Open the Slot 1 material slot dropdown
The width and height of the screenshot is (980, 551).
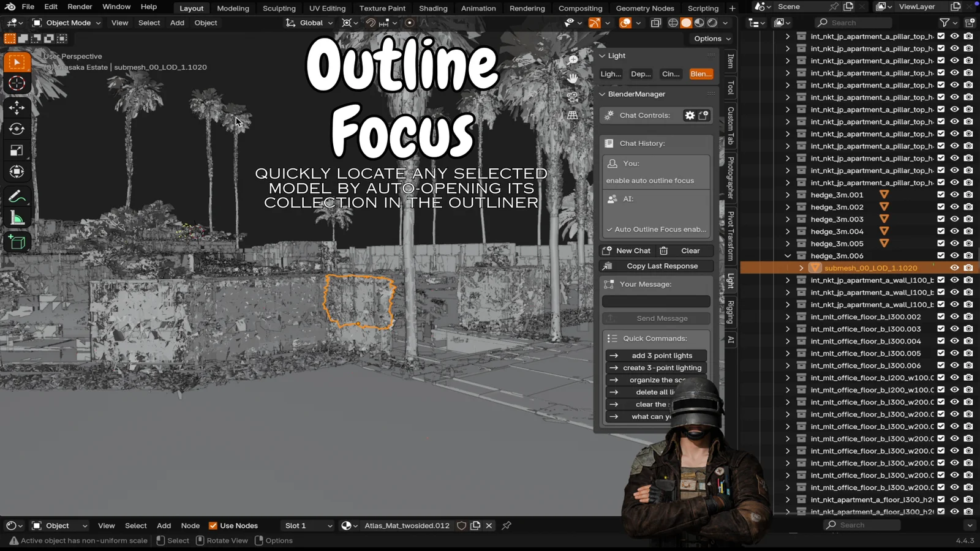point(306,525)
